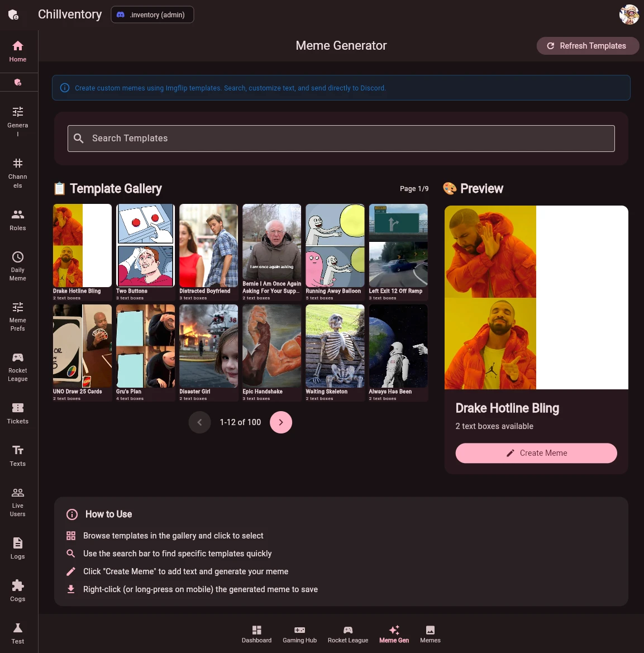
Task: Click the Create Meme button
Action: point(536,453)
